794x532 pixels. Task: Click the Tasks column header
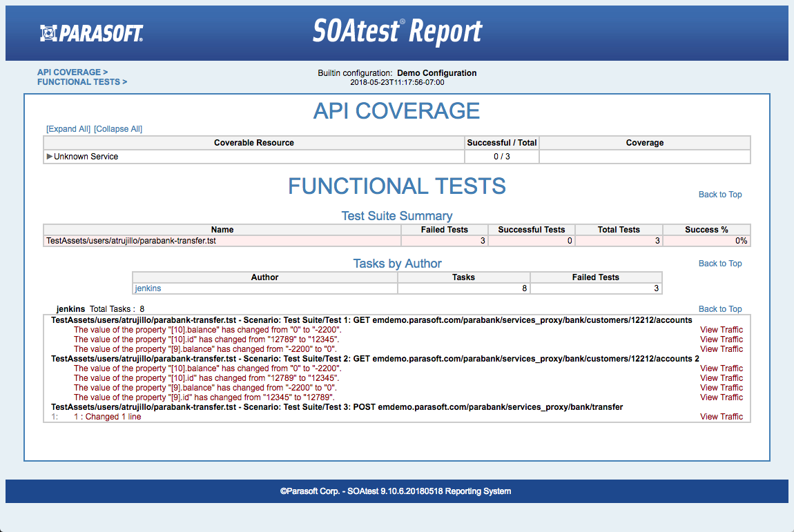[x=464, y=277]
